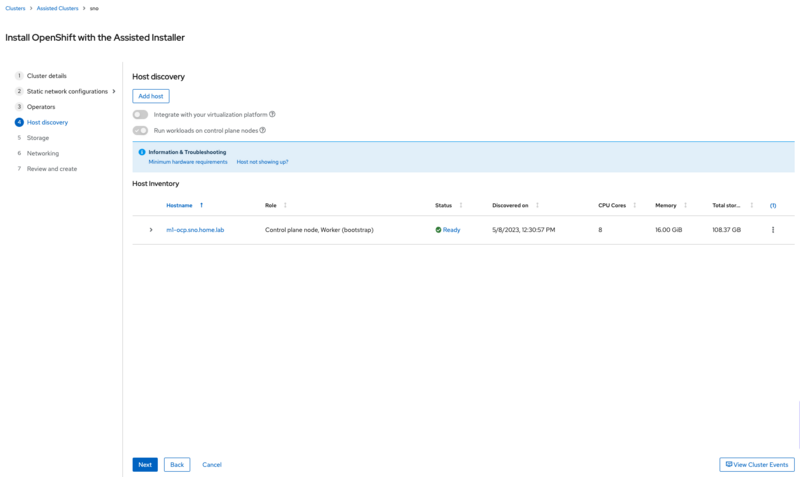Click sort icon next to Status column

pyautogui.click(x=461, y=205)
